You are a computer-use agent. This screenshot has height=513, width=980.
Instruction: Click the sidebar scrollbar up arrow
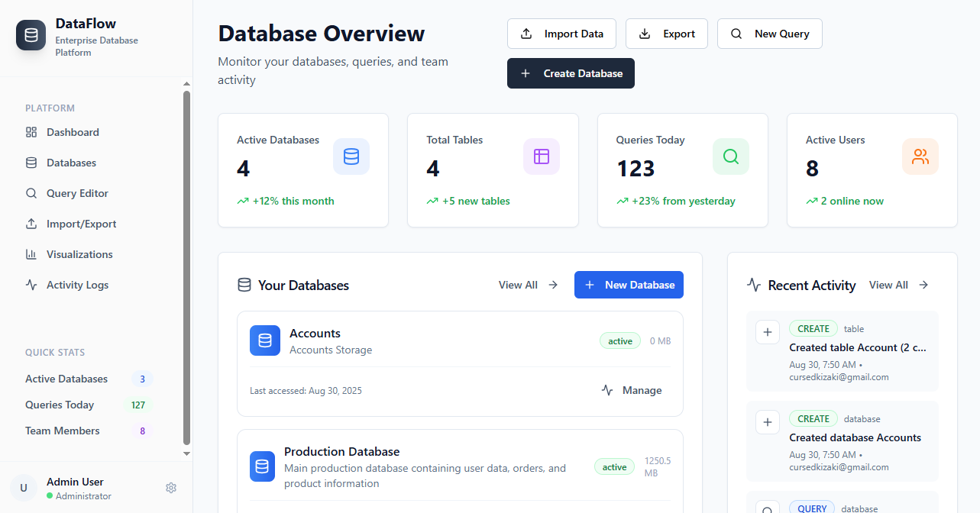coord(186,84)
